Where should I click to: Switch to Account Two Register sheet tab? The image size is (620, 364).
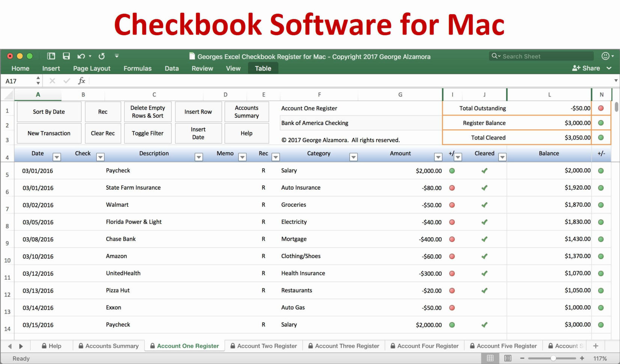pos(264,346)
